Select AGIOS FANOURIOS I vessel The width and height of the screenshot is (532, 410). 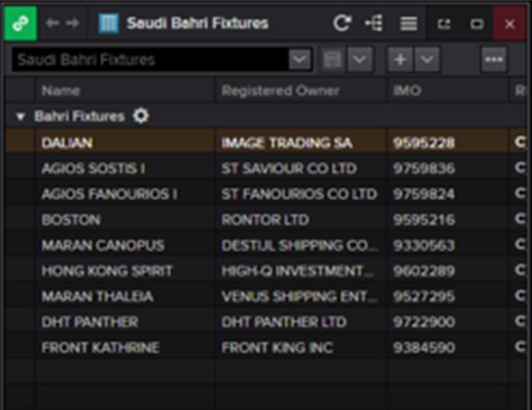(x=109, y=194)
